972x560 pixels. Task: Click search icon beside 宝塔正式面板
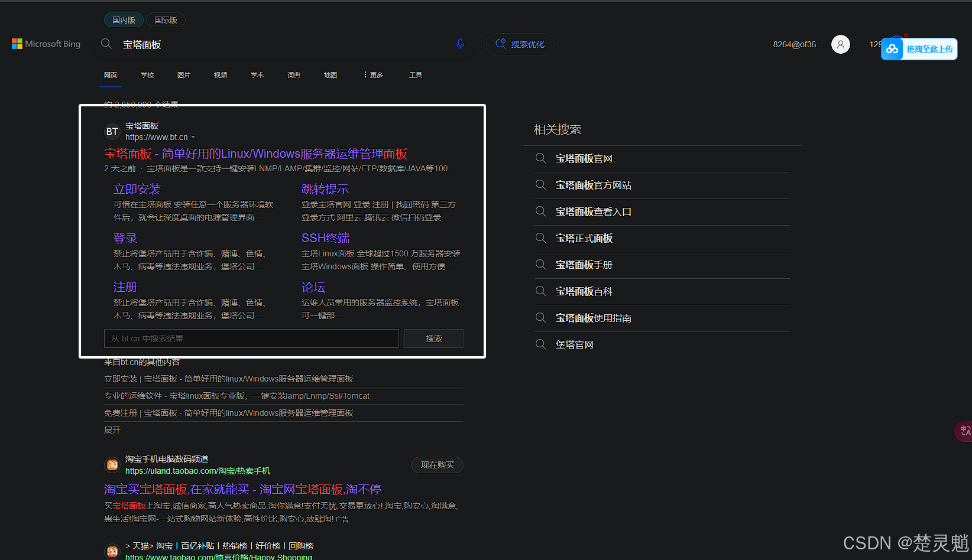(x=540, y=238)
